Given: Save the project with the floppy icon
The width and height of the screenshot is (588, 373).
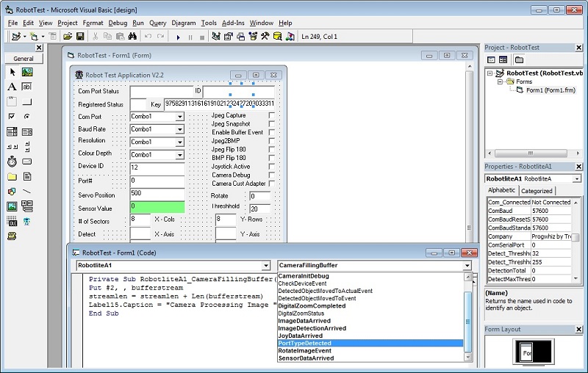Looking at the screenshot, I should pyautogui.click(x=80, y=36).
